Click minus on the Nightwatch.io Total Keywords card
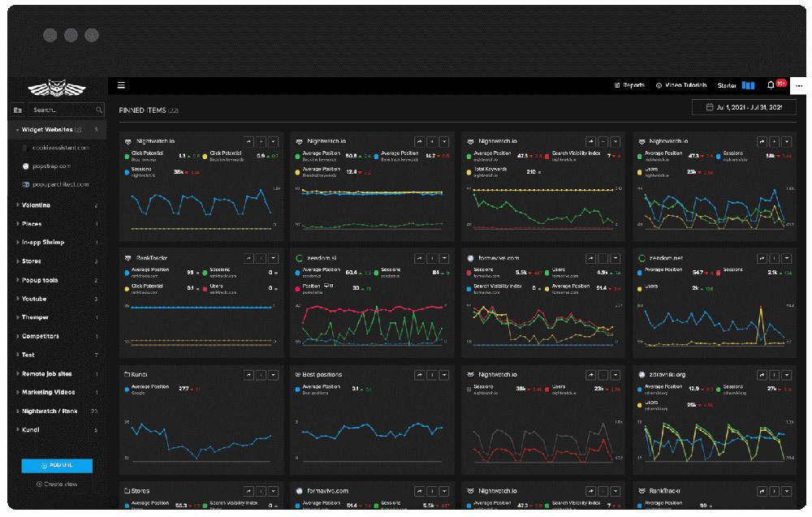812x517 pixels. point(603,141)
